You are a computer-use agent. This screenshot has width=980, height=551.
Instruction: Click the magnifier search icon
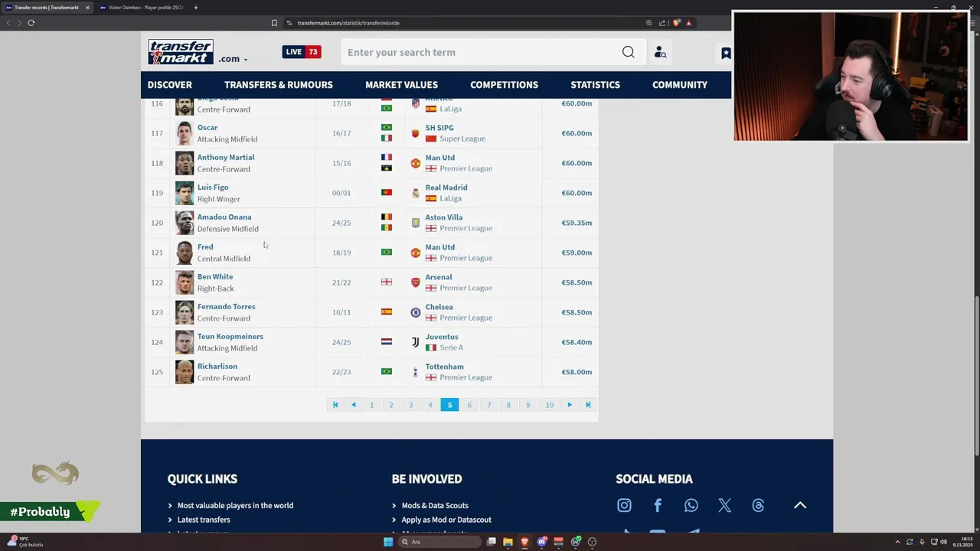pyautogui.click(x=629, y=52)
